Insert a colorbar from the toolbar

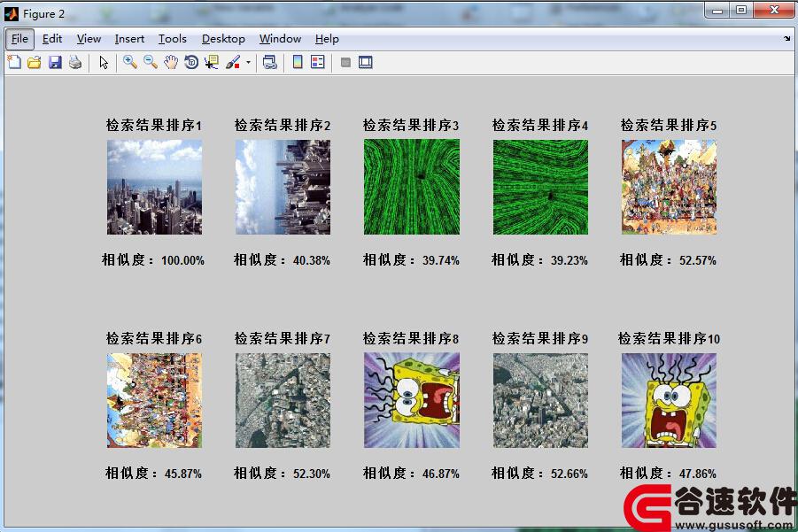coord(298,63)
